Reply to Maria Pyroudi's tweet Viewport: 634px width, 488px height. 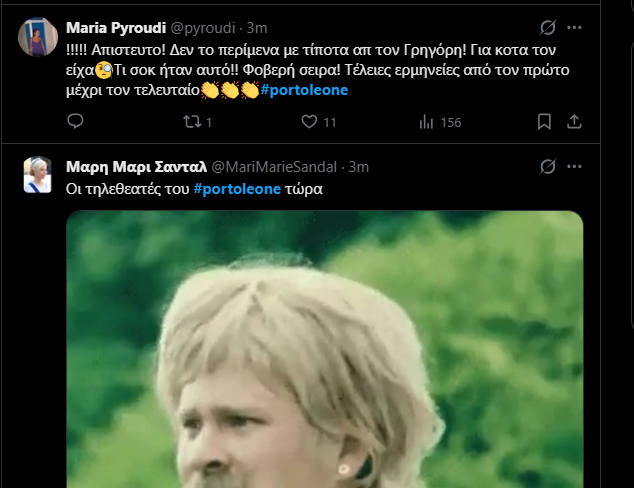[75, 122]
